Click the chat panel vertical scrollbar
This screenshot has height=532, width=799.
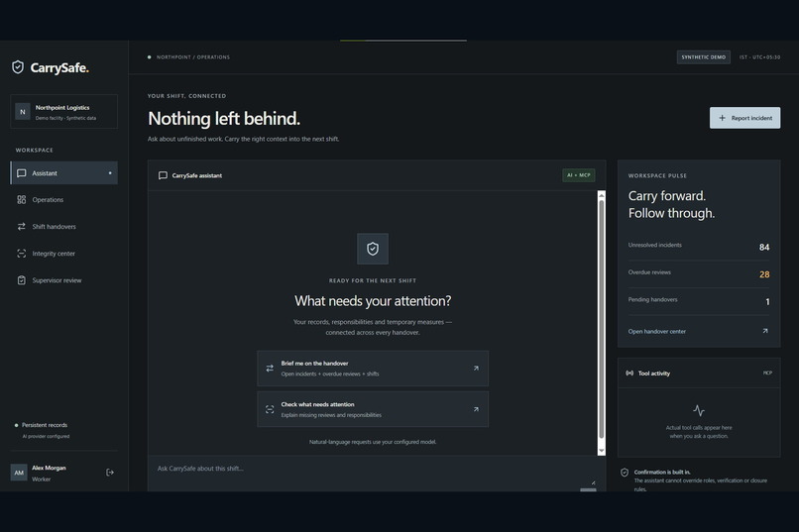point(602,320)
